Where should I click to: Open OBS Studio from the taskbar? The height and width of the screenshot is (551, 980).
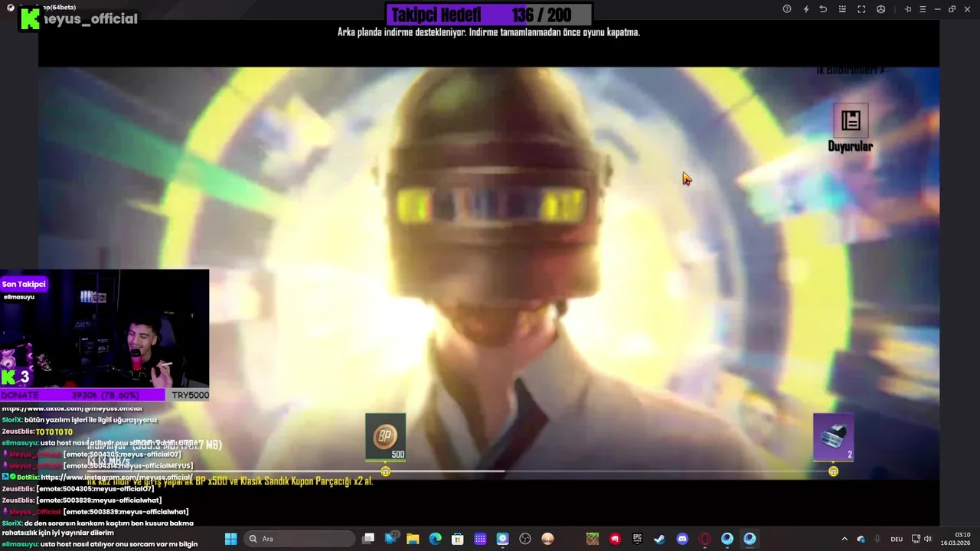tap(525, 539)
